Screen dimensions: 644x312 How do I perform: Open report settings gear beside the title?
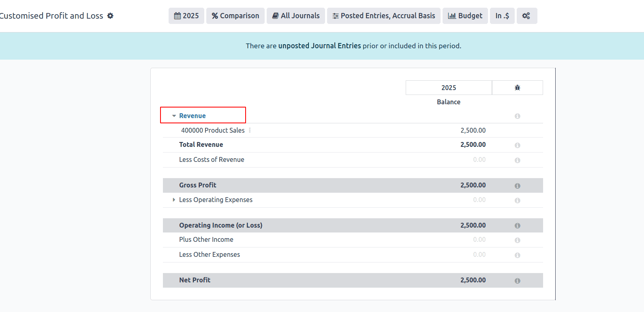(110, 16)
